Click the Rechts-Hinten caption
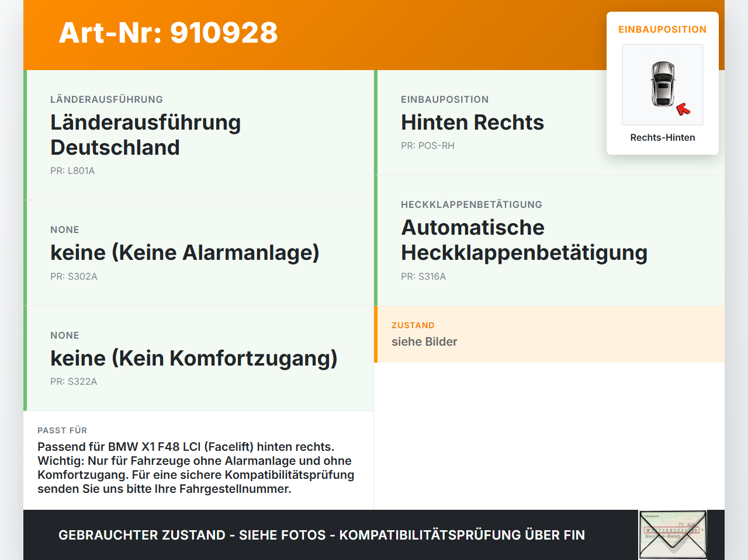The height and width of the screenshot is (560, 748). [x=663, y=137]
